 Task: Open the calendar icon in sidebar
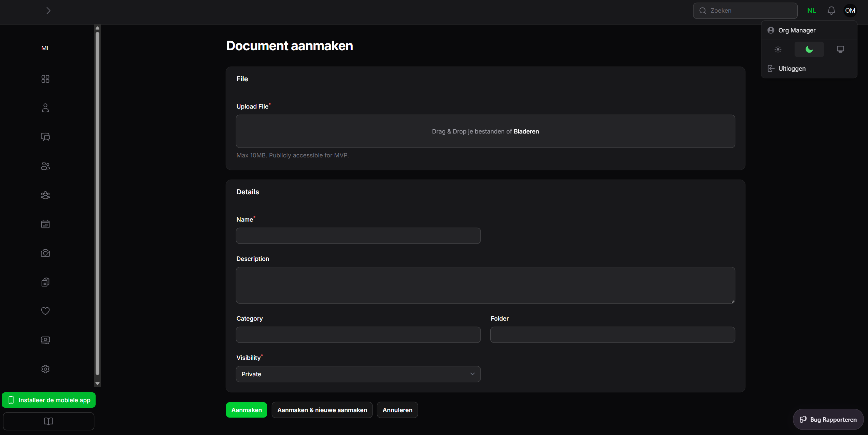(45, 224)
